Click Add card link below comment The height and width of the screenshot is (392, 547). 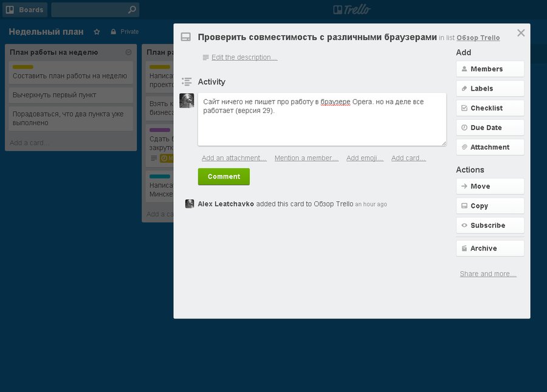408,158
